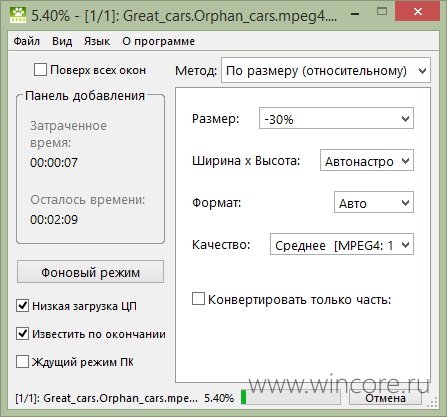The image size is (447, 417).
Task: Open the Язык menu
Action: (x=97, y=41)
